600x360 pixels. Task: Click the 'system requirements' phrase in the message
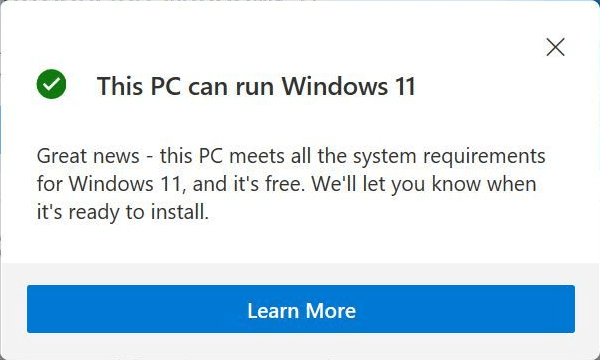click(449, 158)
